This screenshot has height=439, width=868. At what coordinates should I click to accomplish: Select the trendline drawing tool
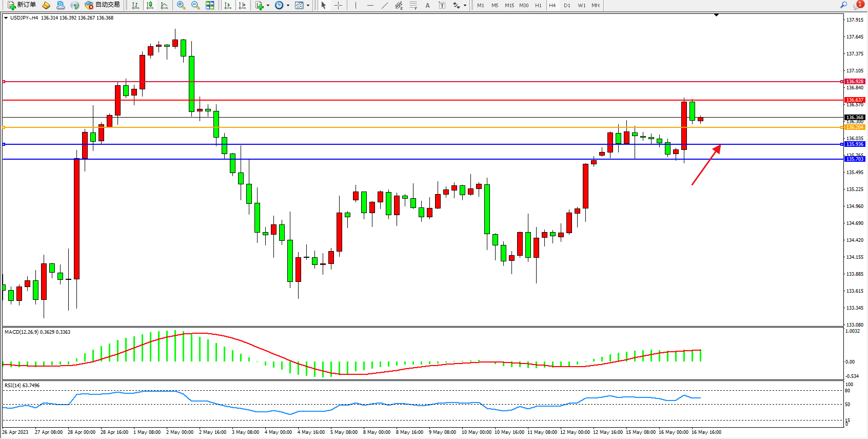[x=384, y=5]
